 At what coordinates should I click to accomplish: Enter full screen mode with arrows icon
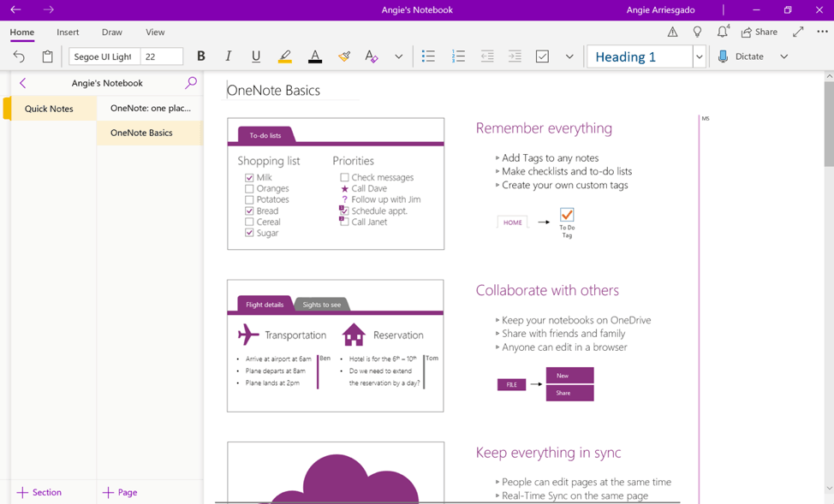[x=798, y=32]
